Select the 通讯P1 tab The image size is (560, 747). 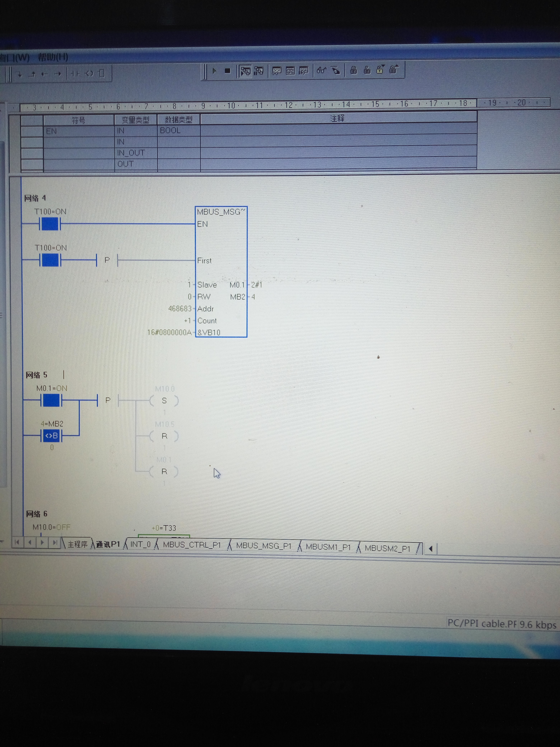(108, 544)
